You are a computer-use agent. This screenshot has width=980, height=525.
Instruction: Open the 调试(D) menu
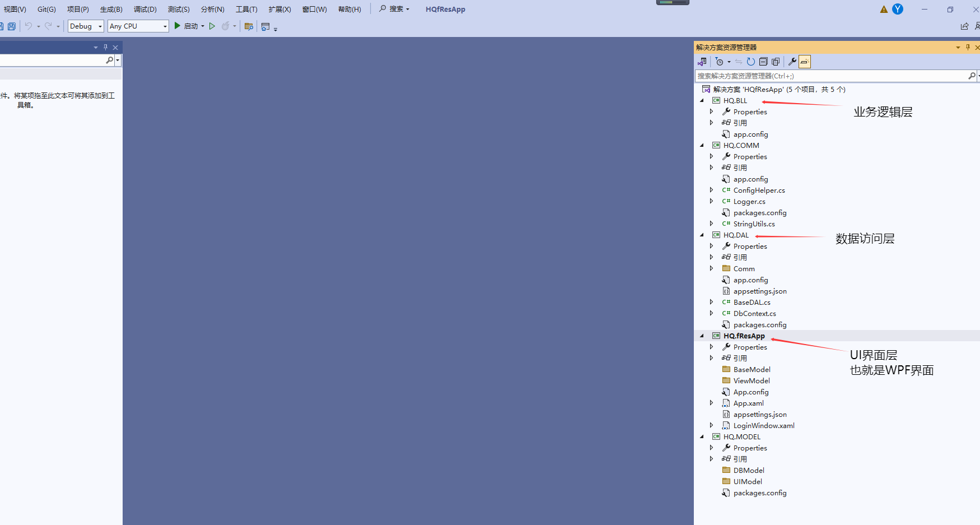point(145,9)
